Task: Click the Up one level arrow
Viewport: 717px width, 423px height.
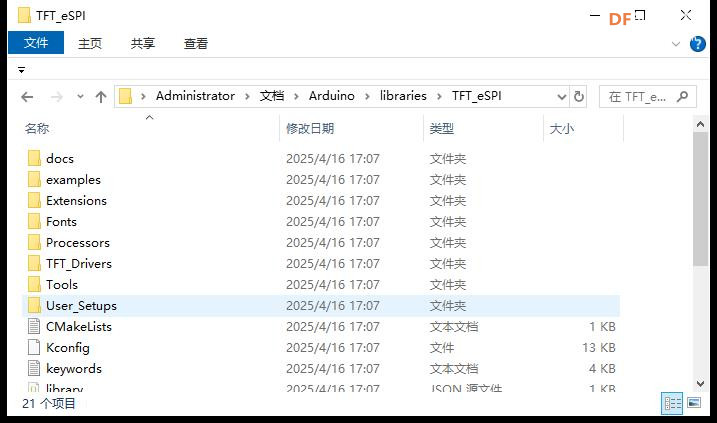Action: click(101, 97)
